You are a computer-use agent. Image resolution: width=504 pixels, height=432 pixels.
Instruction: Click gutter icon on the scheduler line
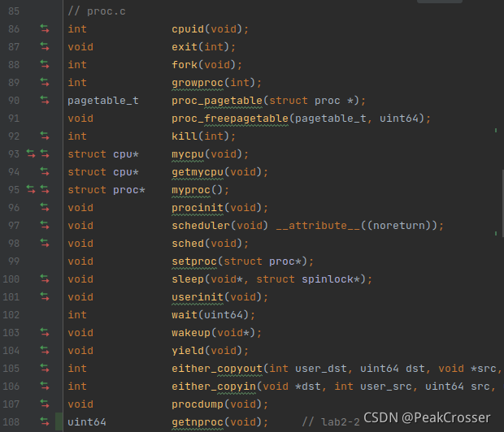(45, 226)
